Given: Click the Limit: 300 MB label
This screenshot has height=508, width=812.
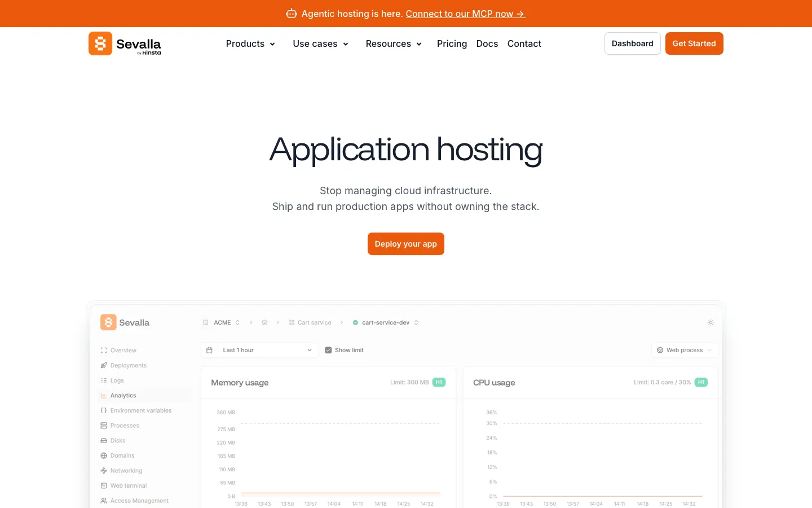Looking at the screenshot, I should 409,382.
